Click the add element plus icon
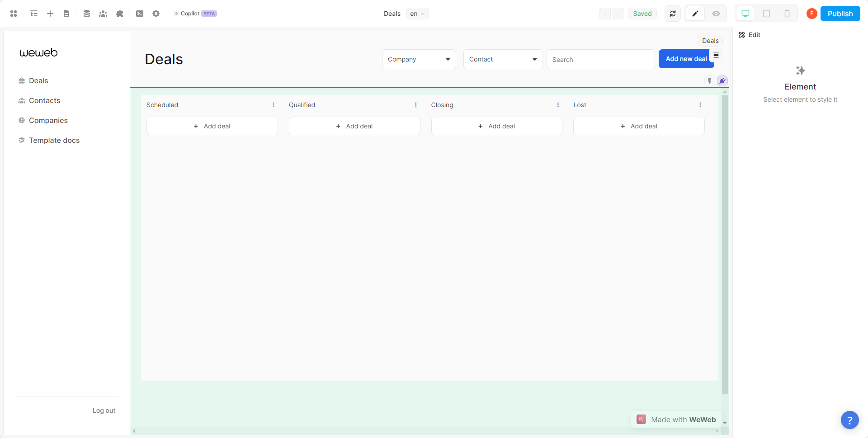The width and height of the screenshot is (868, 438). click(50, 14)
